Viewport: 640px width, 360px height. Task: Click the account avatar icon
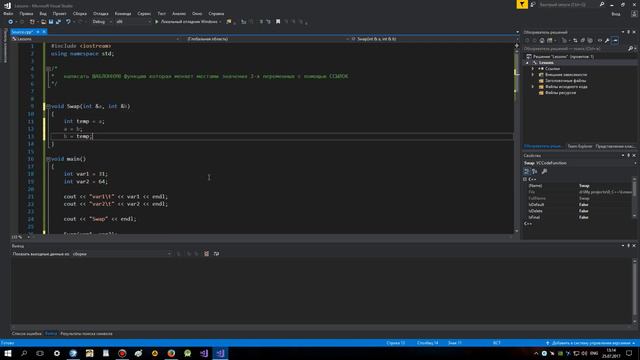coord(634,13)
